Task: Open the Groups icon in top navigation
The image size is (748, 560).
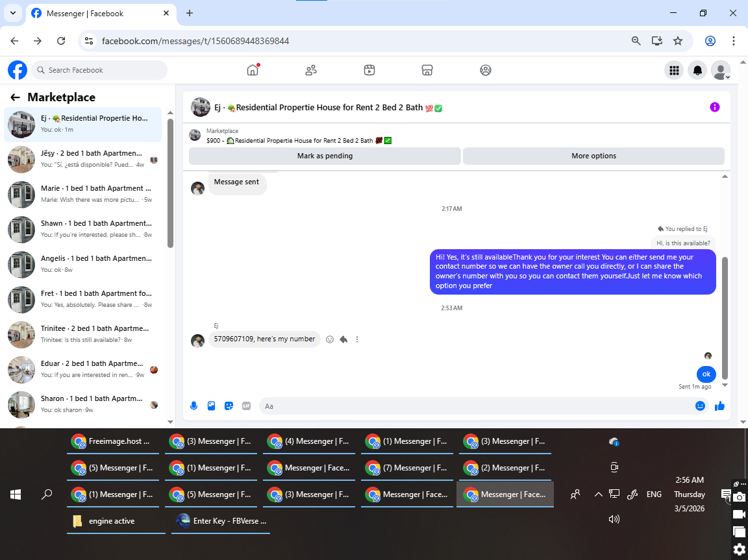Action: [485, 70]
